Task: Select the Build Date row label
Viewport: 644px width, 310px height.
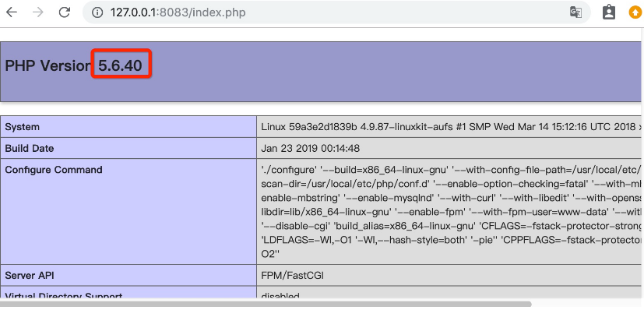Action: (x=128, y=148)
